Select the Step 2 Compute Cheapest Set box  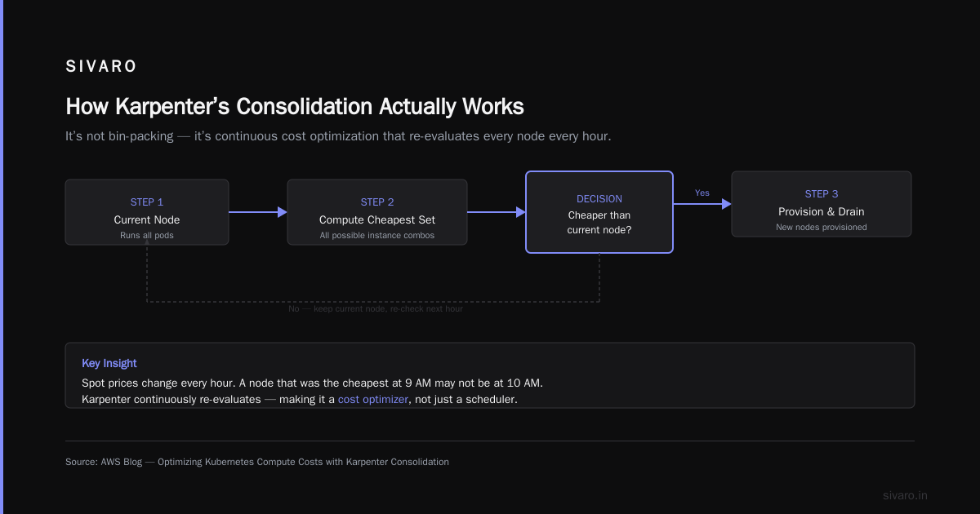377,212
